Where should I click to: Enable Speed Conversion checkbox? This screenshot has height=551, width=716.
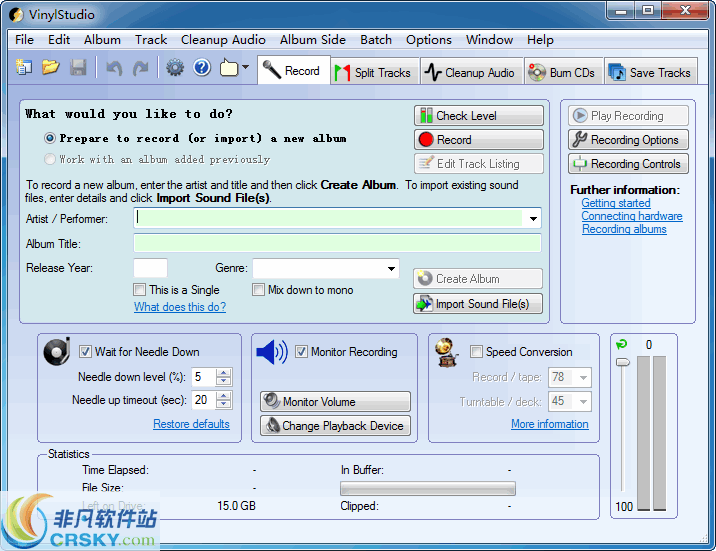tap(476, 352)
